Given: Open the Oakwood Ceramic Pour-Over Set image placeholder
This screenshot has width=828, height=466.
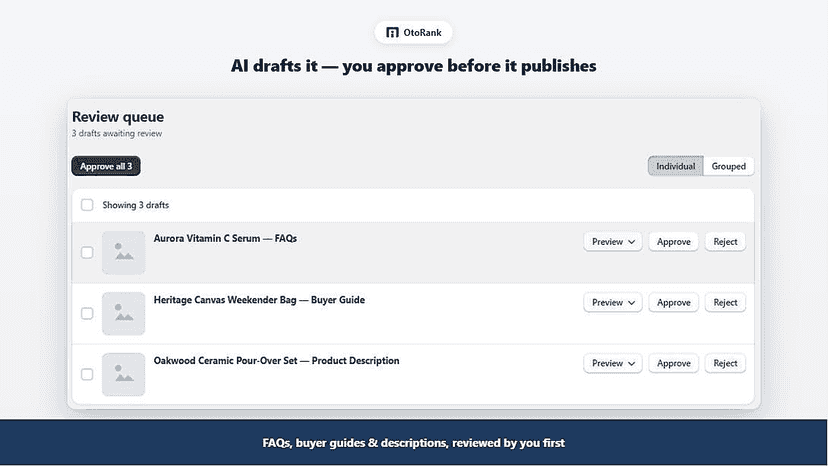Looking at the screenshot, I should [x=124, y=374].
